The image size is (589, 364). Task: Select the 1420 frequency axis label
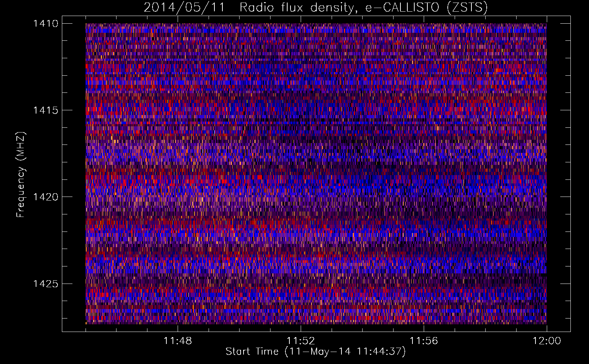tap(46, 197)
